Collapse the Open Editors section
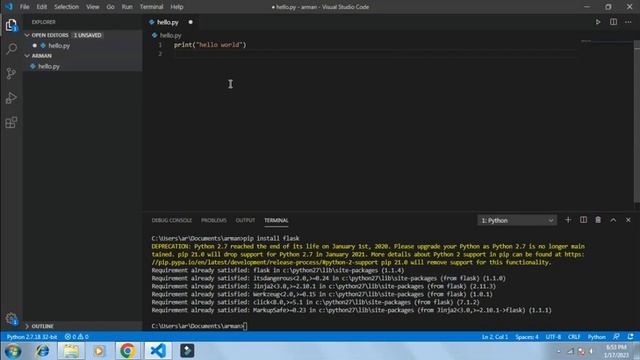The image size is (640, 360). click(x=27, y=35)
